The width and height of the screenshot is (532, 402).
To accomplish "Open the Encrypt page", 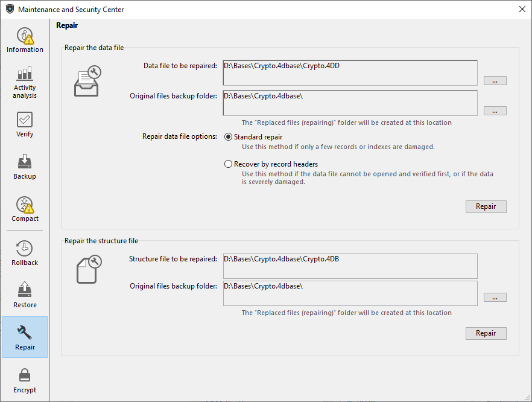I will click(x=25, y=380).
